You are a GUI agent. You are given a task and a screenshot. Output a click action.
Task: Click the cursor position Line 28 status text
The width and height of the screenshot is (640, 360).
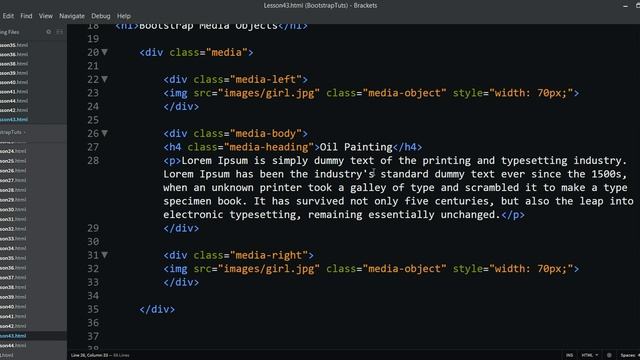(90, 355)
